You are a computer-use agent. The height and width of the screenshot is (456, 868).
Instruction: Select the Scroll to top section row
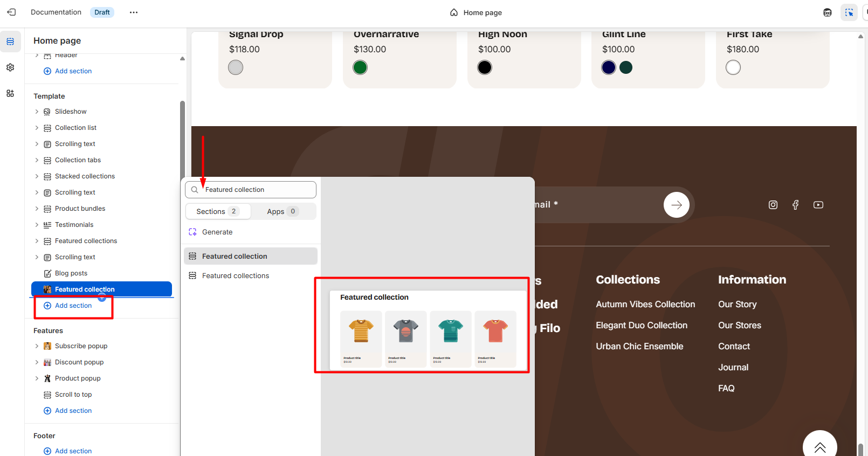tap(101, 395)
